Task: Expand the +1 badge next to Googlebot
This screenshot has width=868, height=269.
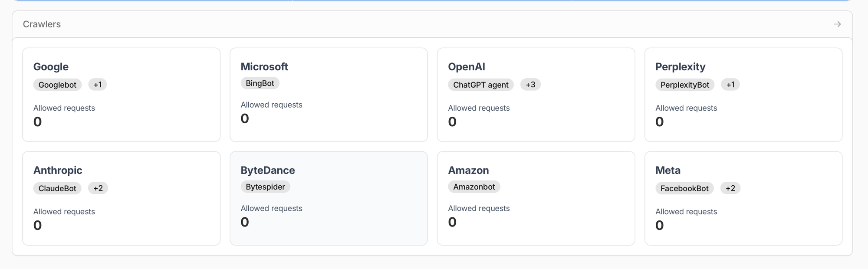Action: 97,85
